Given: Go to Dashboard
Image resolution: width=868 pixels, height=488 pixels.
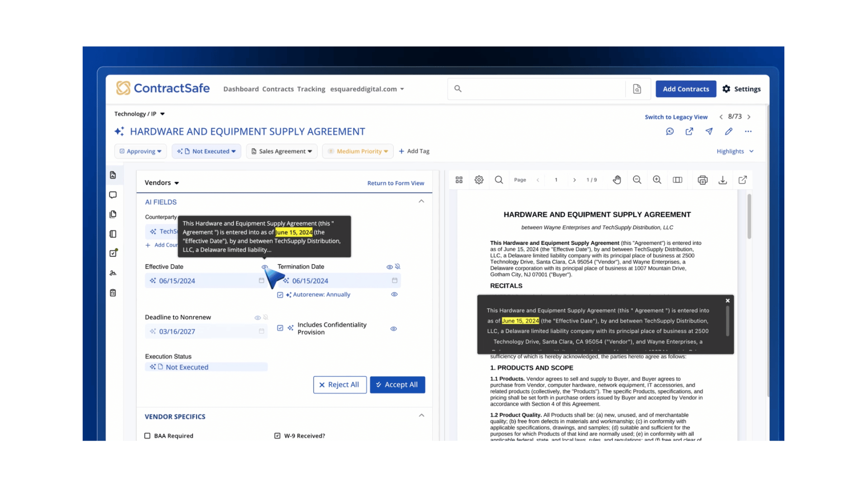Looking at the screenshot, I should (x=241, y=89).
